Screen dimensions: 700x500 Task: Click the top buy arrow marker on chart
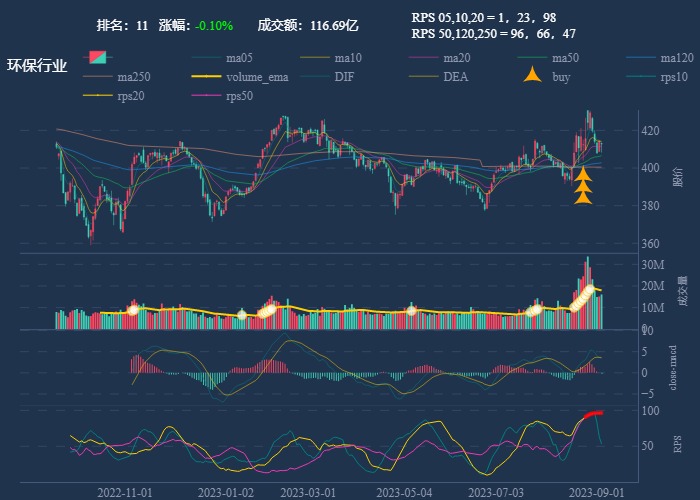click(x=583, y=175)
